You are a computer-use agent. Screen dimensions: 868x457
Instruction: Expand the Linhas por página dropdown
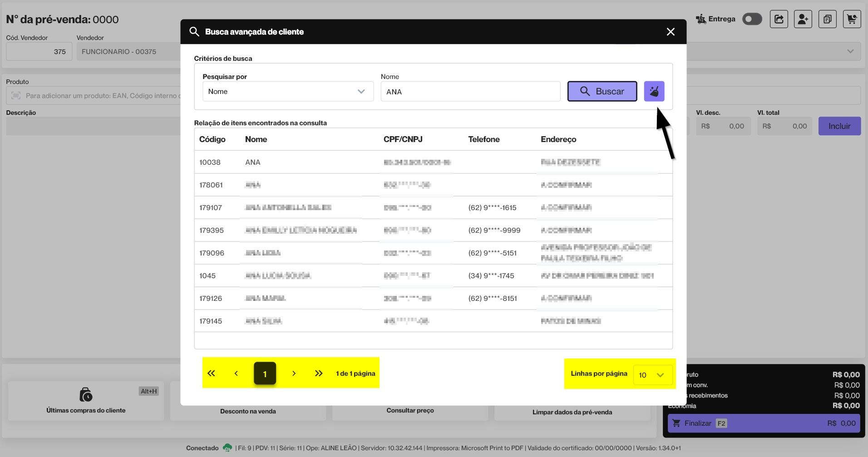652,375
